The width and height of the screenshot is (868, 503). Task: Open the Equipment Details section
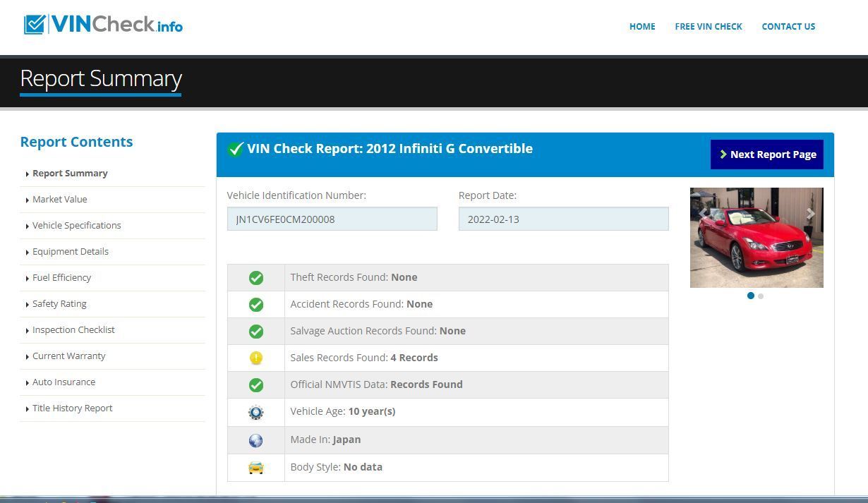[71, 251]
